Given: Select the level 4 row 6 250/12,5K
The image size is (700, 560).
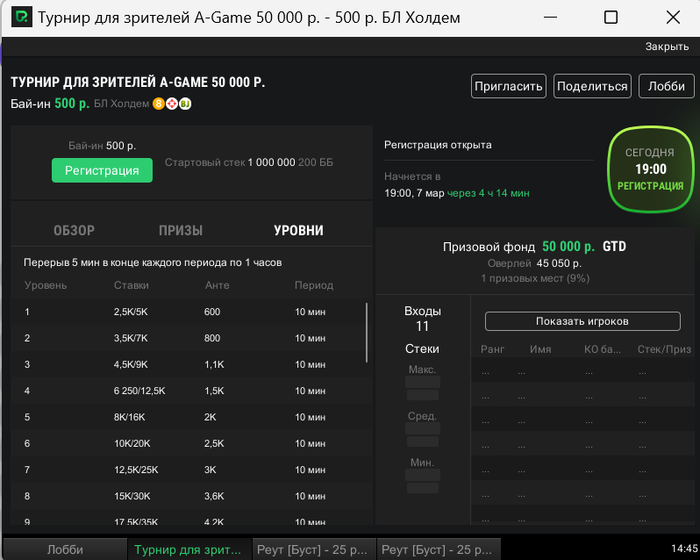Looking at the screenshot, I should 191,391.
